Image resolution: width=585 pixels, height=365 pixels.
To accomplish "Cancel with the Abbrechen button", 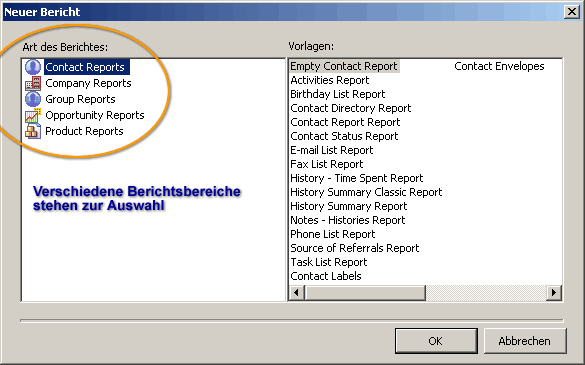I will 525,341.
